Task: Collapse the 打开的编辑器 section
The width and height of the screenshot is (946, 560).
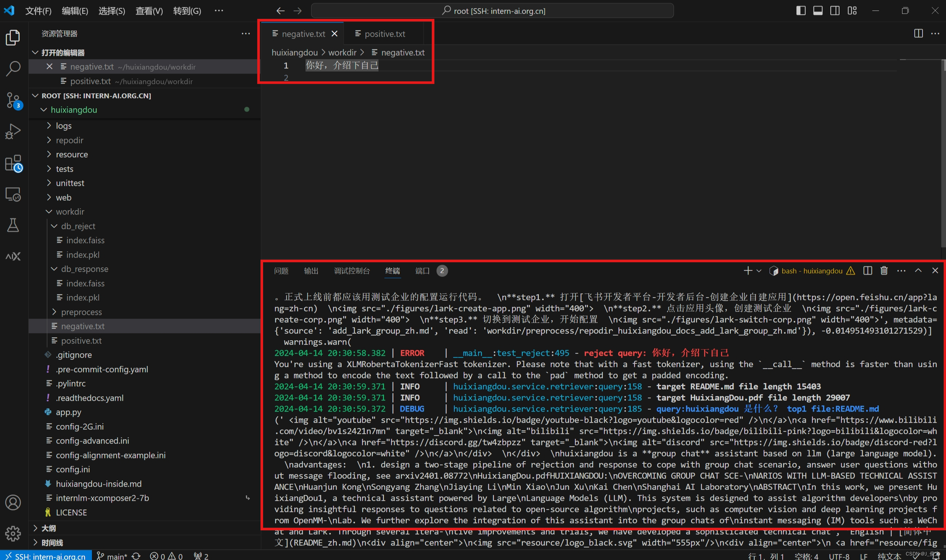Action: 144,52
